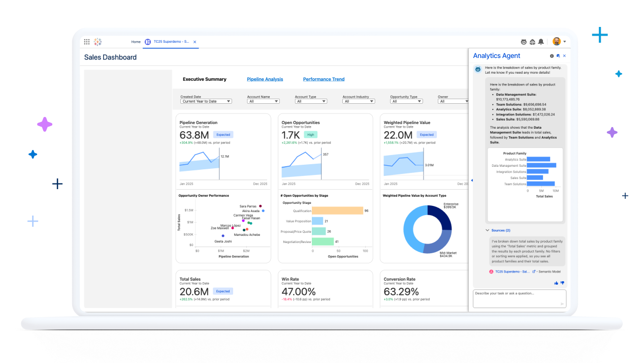Open the TC25 Superdemo semantic model link
The height and width of the screenshot is (363, 644).
pos(512,271)
